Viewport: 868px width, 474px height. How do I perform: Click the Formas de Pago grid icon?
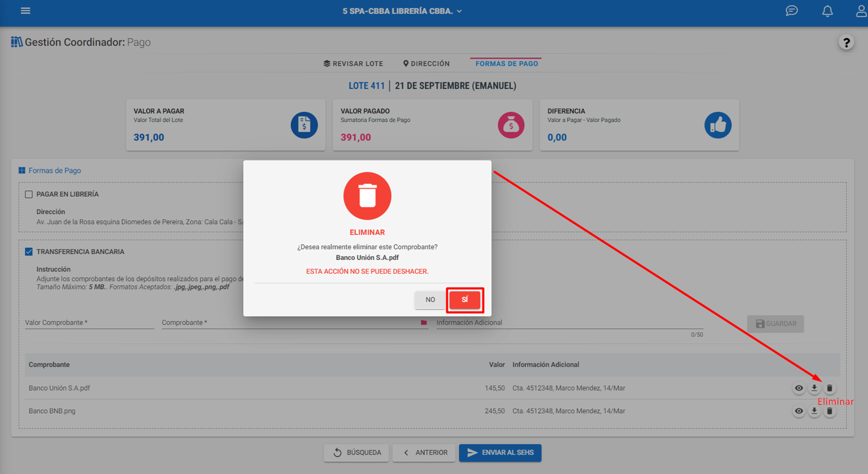click(x=22, y=171)
